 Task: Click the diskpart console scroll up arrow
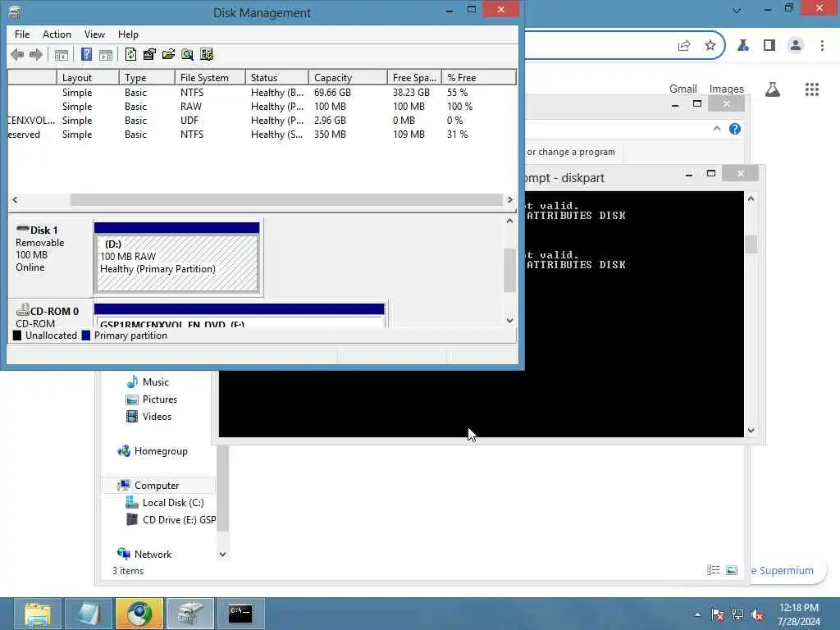tap(751, 199)
